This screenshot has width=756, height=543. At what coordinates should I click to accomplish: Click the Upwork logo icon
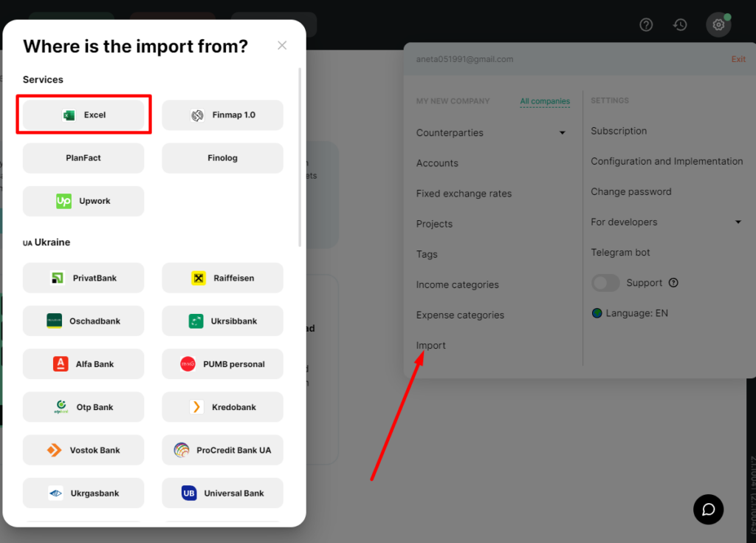pos(63,201)
